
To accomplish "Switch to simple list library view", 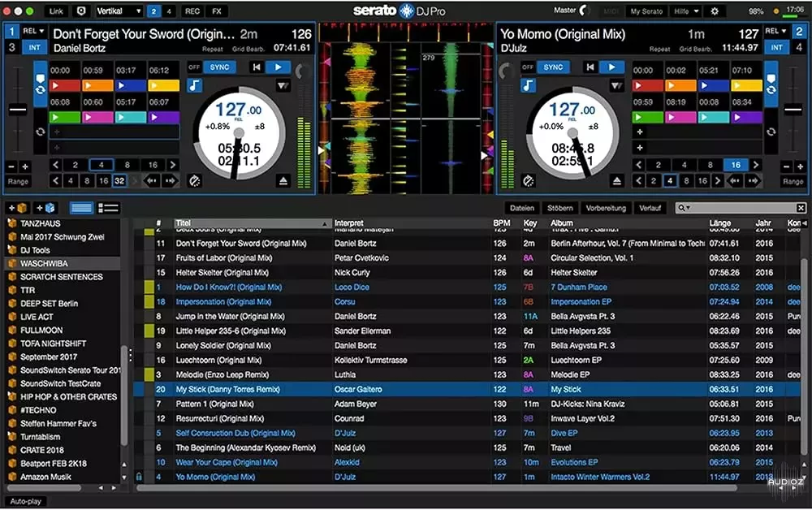I will click(x=81, y=208).
